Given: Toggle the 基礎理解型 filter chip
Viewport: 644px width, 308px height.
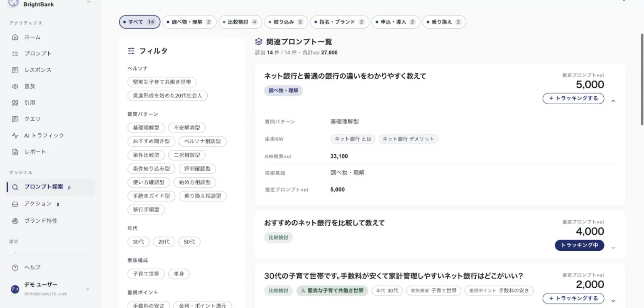Looking at the screenshot, I should [146, 128].
